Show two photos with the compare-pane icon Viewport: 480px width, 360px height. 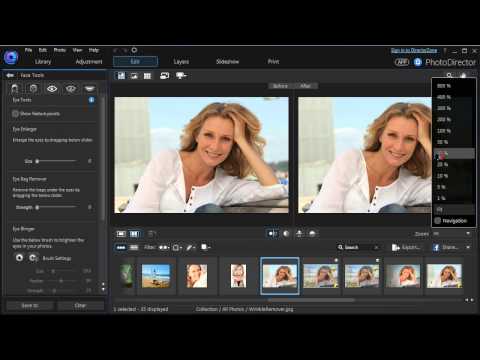click(x=134, y=234)
